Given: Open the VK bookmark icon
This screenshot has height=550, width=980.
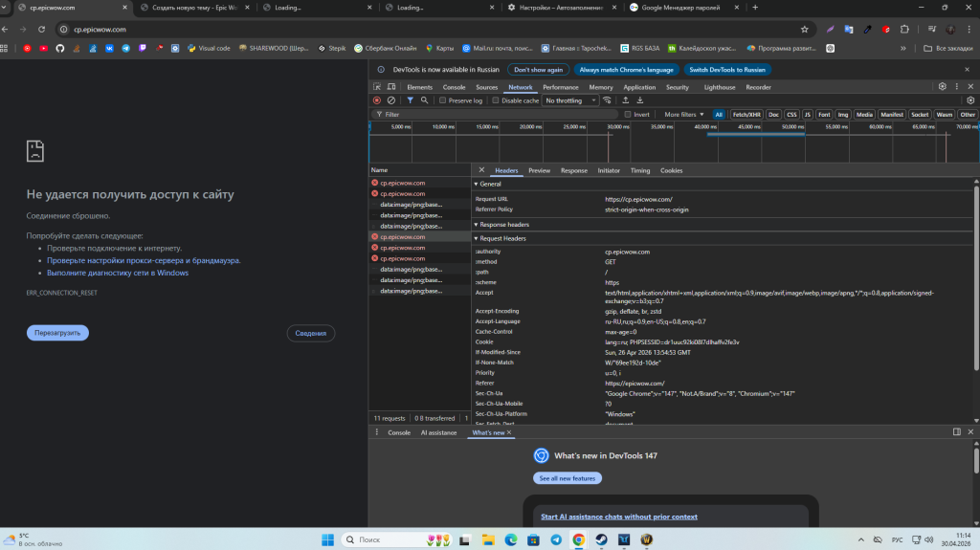Looking at the screenshot, I should pyautogui.click(x=109, y=48).
